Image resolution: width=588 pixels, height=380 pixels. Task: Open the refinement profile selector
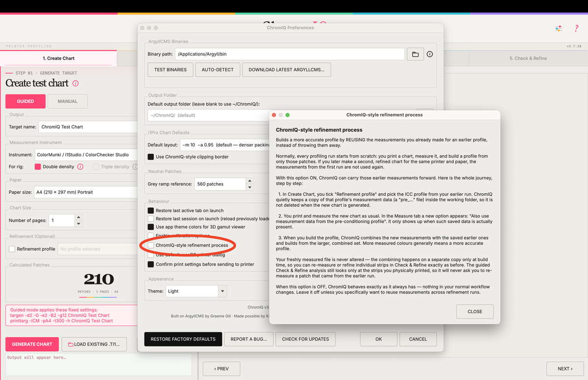[x=98, y=249]
